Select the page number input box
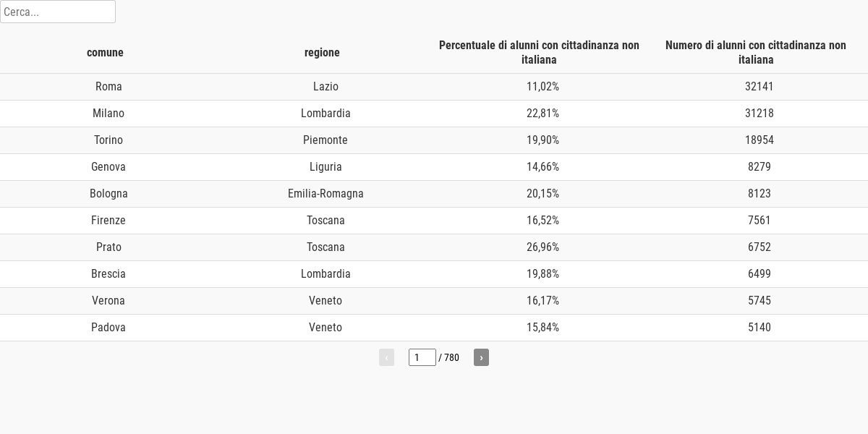This screenshot has width=868, height=434. [422, 357]
